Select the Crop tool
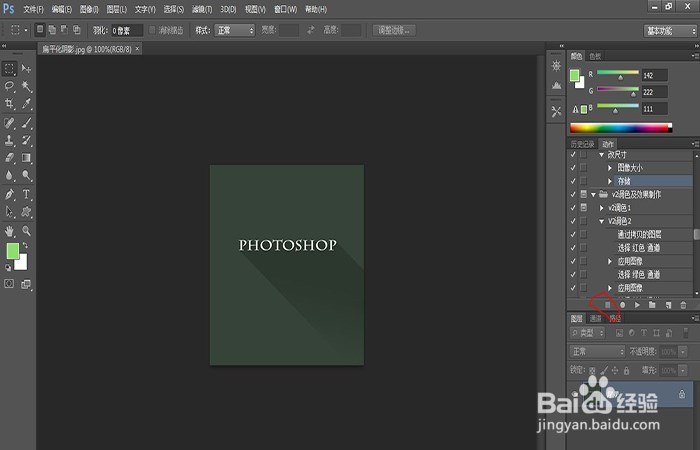This screenshot has height=450, width=700. click(9, 104)
